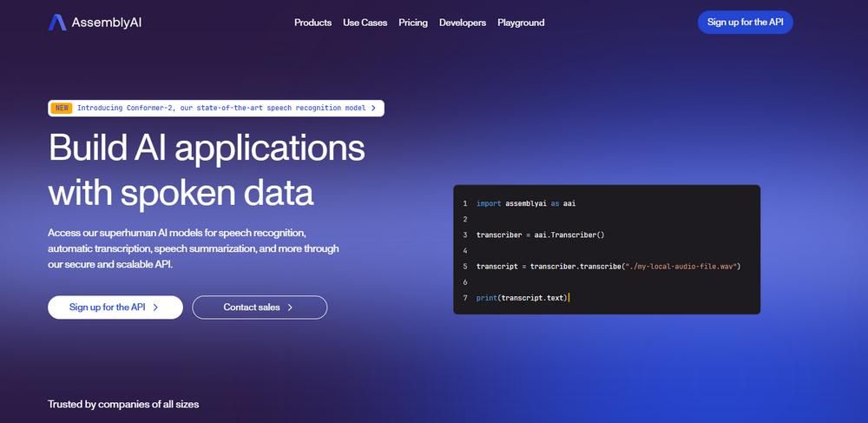Click the 'Trusted by companies of all sizes' text
Image resolution: width=868 pixels, height=423 pixels.
point(123,404)
